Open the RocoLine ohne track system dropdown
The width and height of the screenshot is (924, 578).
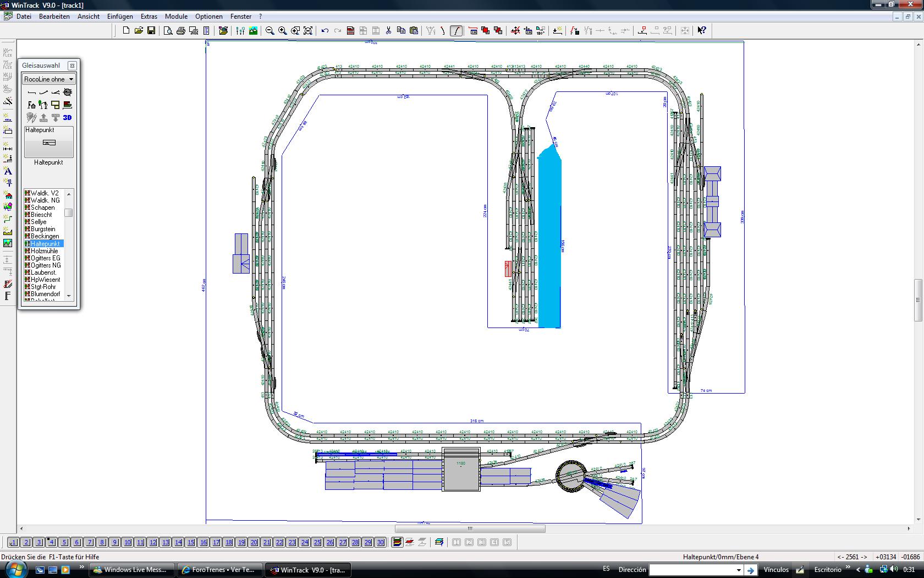(x=48, y=79)
